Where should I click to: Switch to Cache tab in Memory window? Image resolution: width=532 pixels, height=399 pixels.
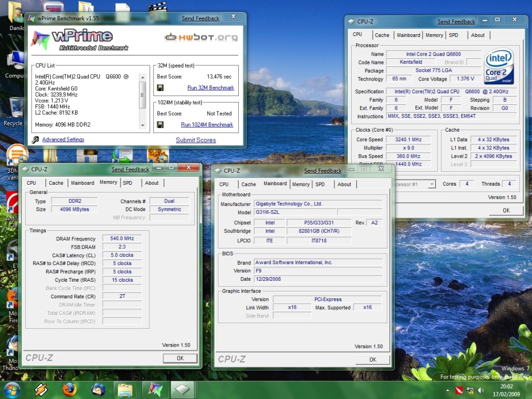56,183
